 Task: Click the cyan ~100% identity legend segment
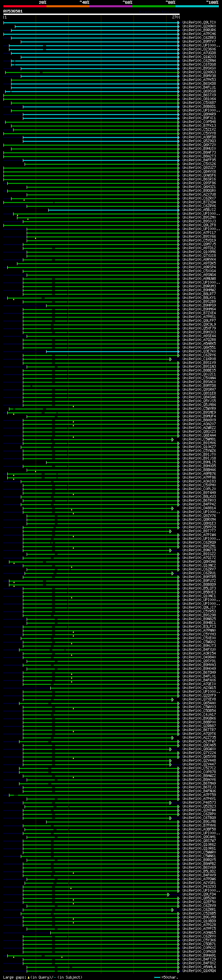(x=197, y=7)
